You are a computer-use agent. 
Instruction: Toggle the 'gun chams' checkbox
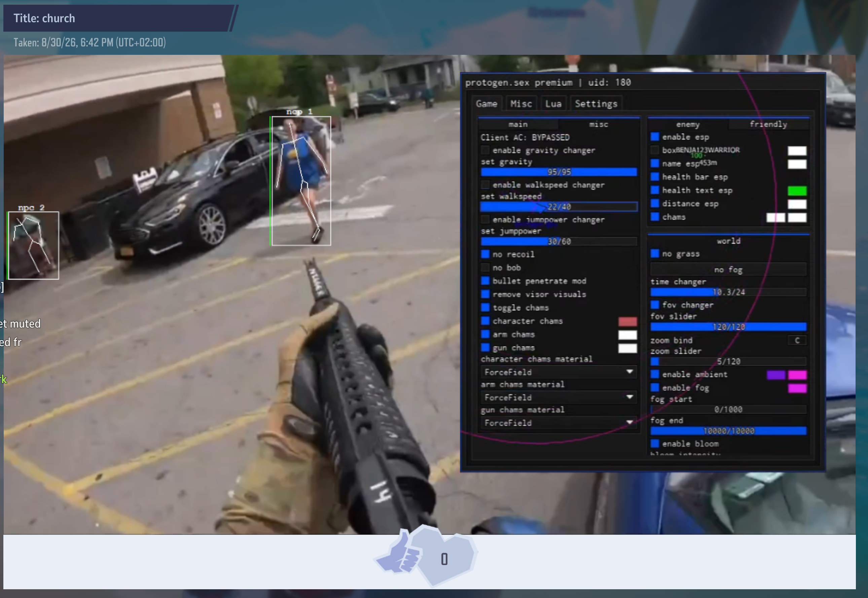[485, 348]
